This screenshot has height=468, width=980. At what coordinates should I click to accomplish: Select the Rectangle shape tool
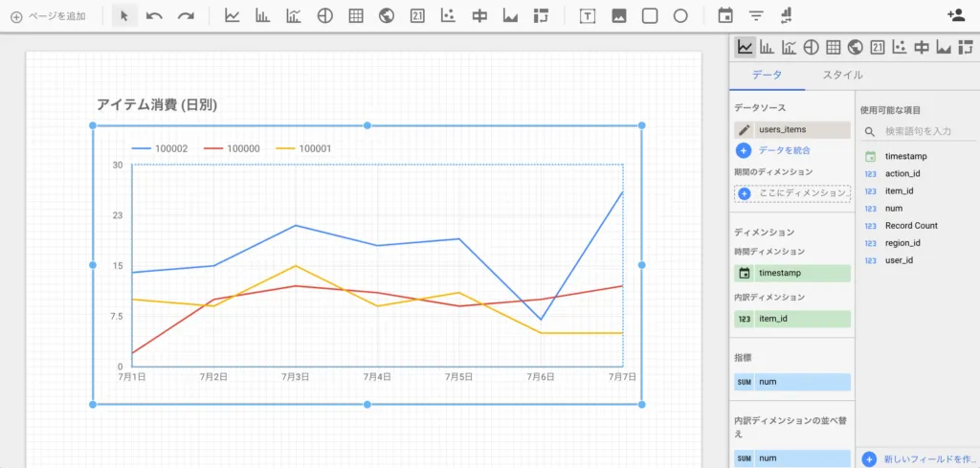click(650, 16)
